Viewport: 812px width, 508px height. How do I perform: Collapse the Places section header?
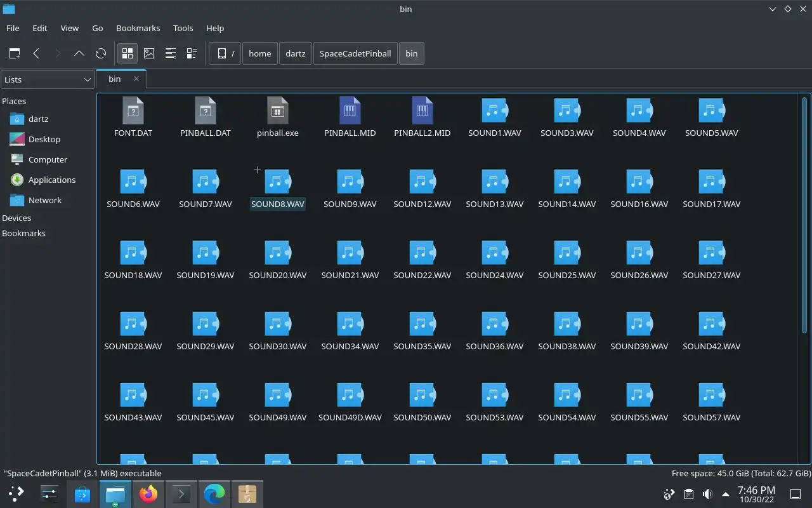[x=14, y=101]
